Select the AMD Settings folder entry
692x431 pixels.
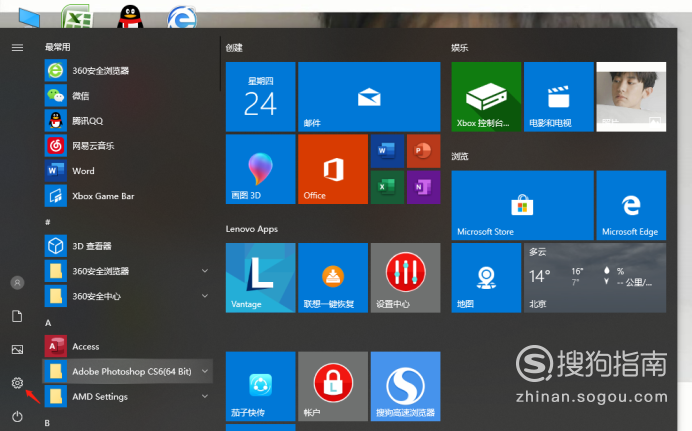pyautogui.click(x=128, y=396)
